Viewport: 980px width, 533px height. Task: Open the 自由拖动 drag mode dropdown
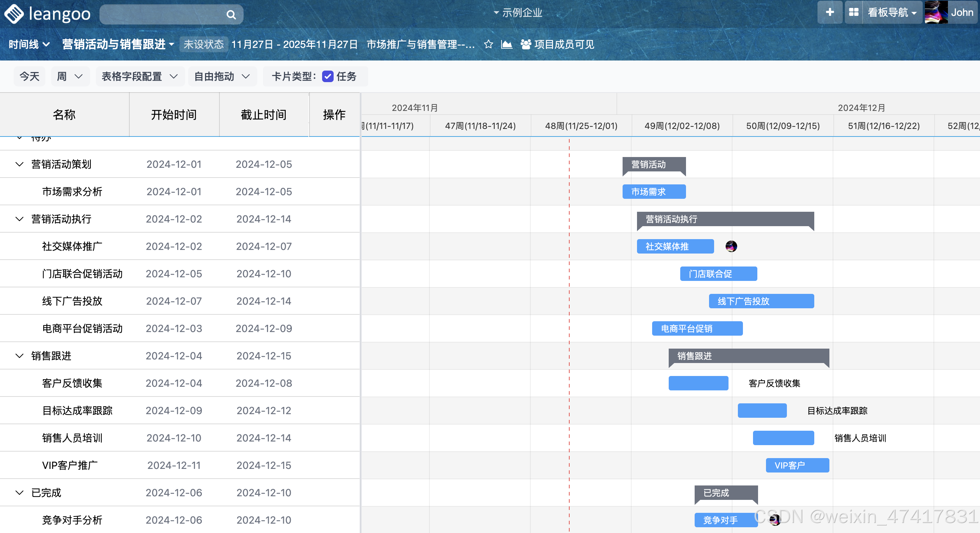tap(222, 76)
